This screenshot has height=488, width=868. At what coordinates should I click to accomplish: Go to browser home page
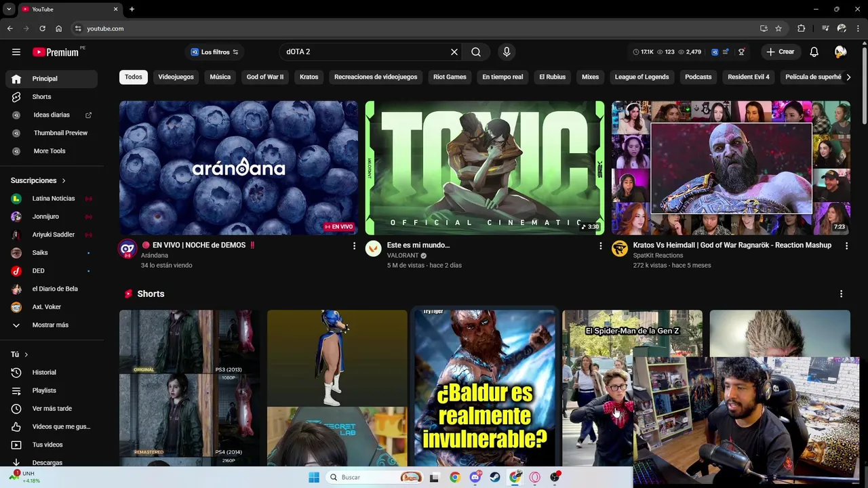[x=59, y=28]
